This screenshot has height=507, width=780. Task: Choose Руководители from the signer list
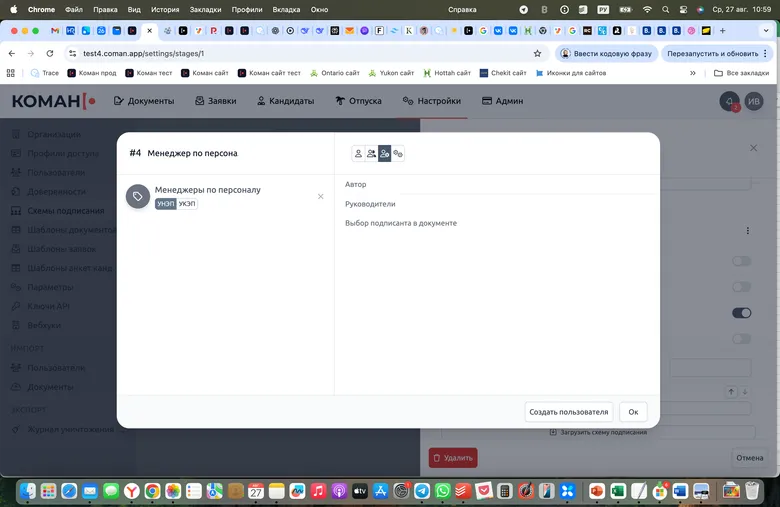[x=370, y=204]
